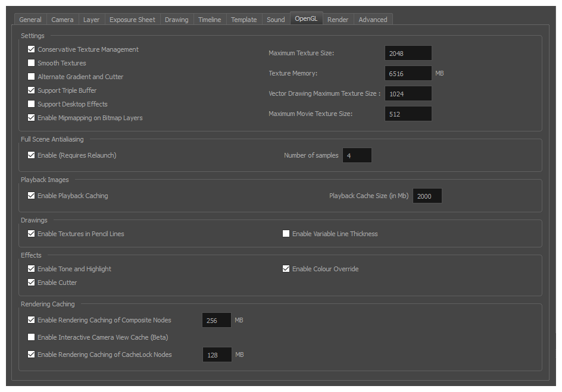Uncheck Enable Textures in Pencil Lines
The width and height of the screenshot is (562, 392).
[x=31, y=234]
